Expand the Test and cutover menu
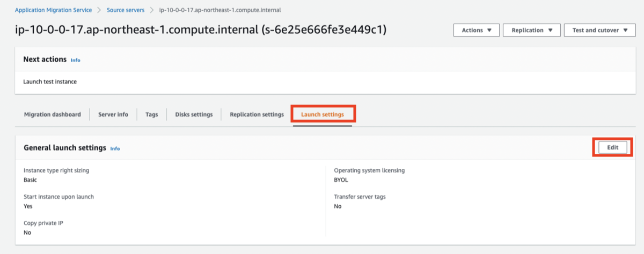The width and height of the screenshot is (644, 254). pos(599,30)
